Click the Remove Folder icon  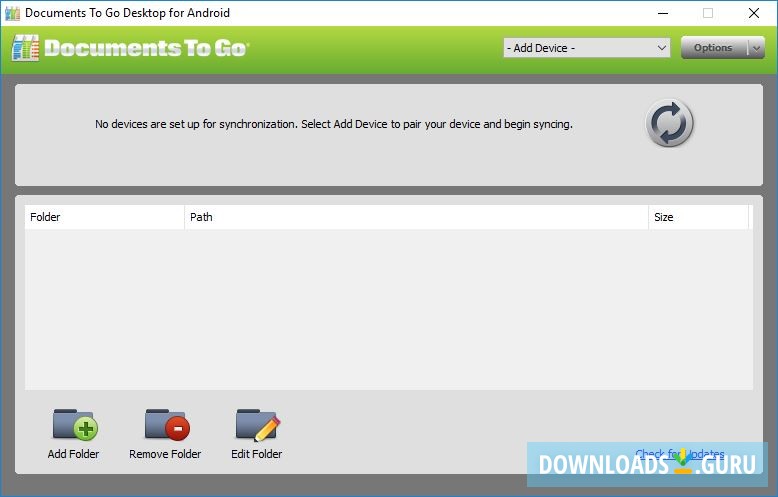(x=167, y=425)
